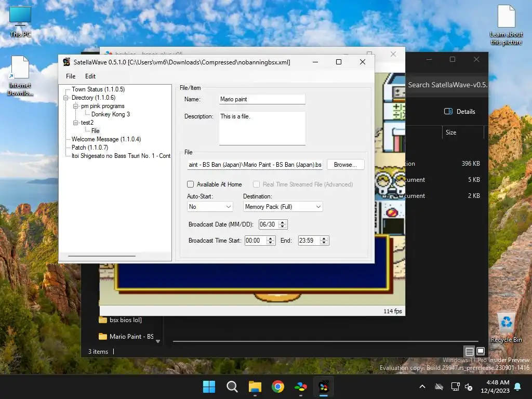Click the tree panel horizontal scrollbar

pos(102,256)
